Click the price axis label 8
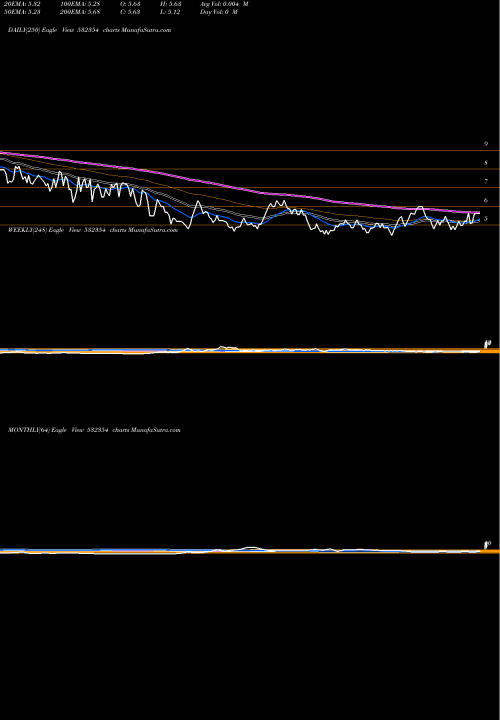500x720 pixels. (x=486, y=163)
